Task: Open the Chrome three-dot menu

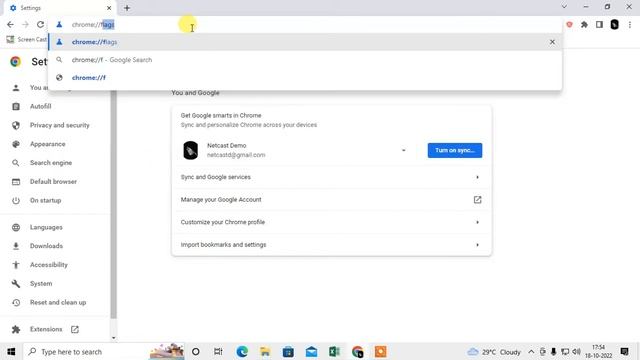Action: (x=630, y=24)
